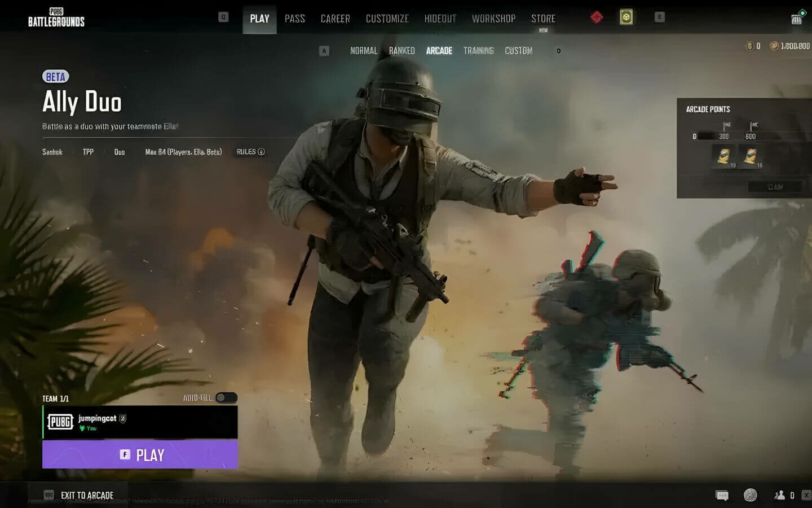The height and width of the screenshot is (508, 812).
Task: Click the "TPP" perspective label
Action: [x=88, y=152]
